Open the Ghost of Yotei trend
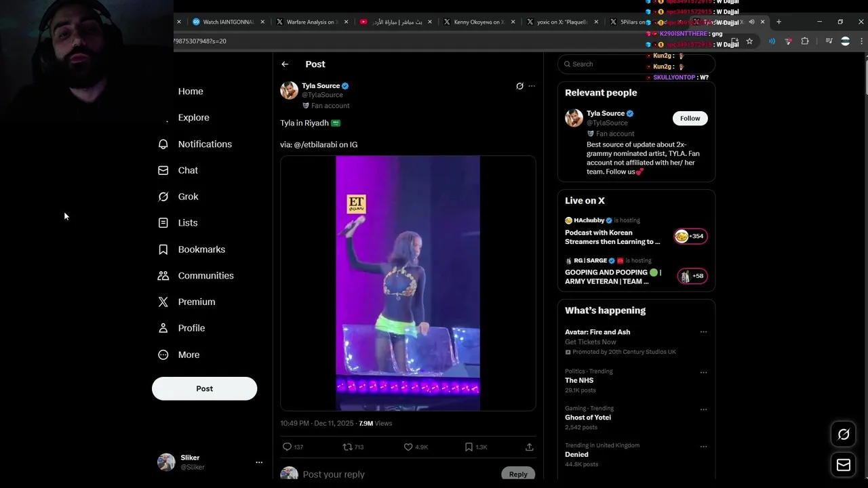This screenshot has height=488, width=868. pos(588,418)
